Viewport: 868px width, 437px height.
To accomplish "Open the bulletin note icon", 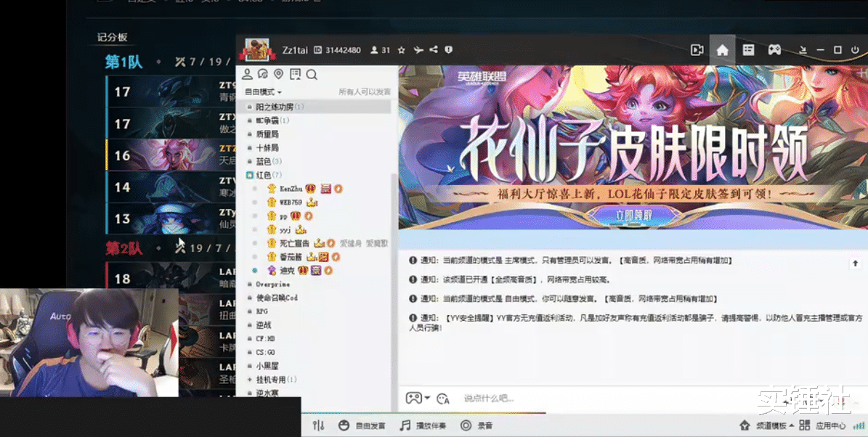I will (295, 74).
